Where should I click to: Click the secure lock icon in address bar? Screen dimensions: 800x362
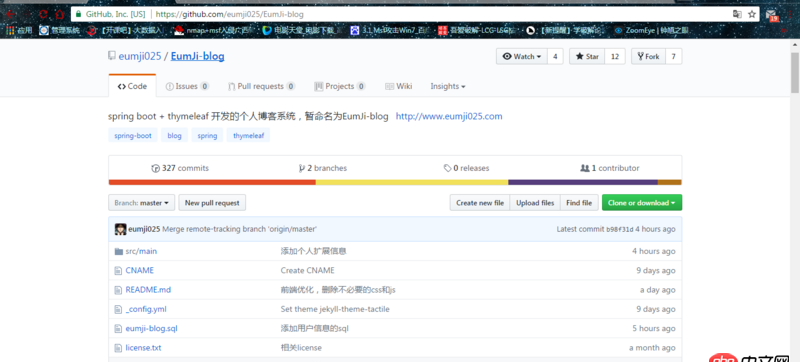78,14
